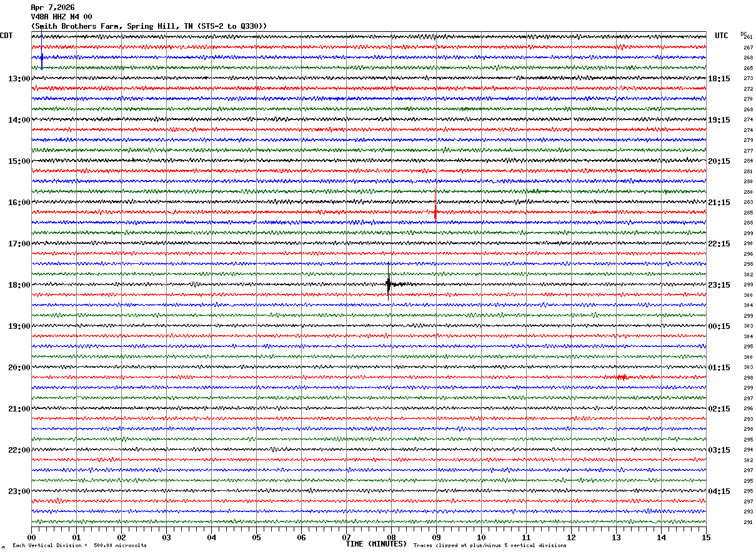Click minute tick label 12 on time axis
This screenshot has width=756, height=554.
click(571, 537)
